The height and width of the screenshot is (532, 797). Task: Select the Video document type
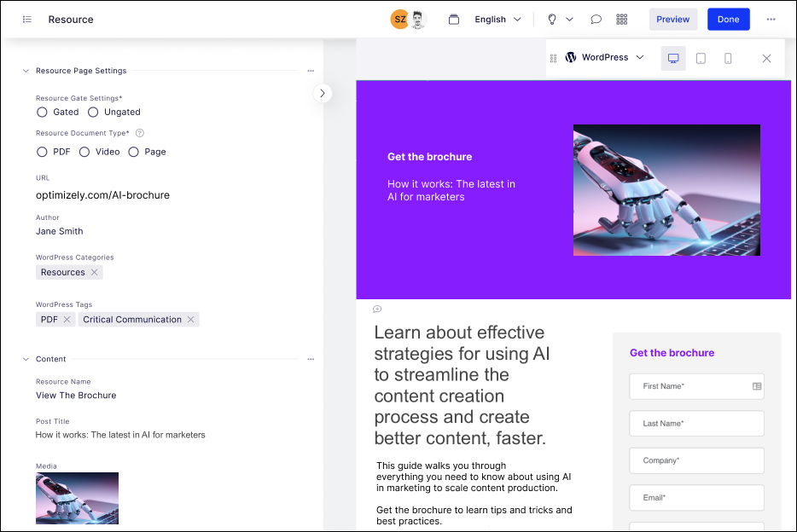click(84, 152)
